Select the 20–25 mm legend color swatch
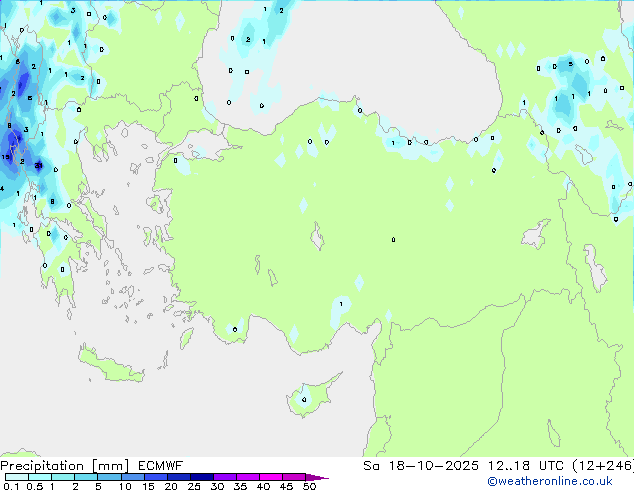This screenshot has height=490, width=634. point(178,477)
